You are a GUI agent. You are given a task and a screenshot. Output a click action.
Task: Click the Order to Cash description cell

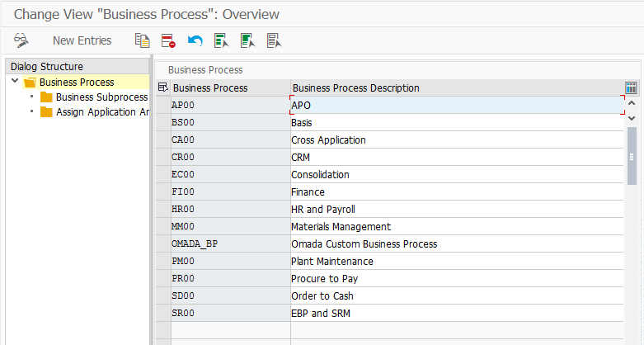coord(457,295)
